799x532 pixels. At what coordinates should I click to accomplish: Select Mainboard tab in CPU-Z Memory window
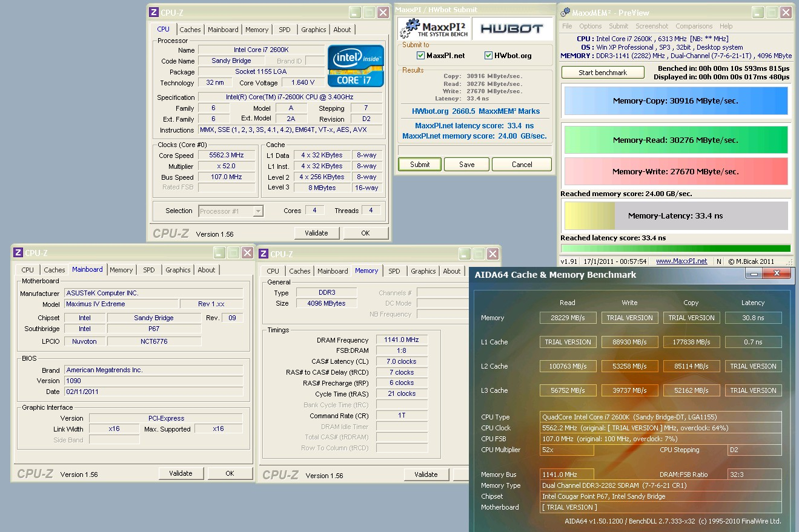tap(333, 271)
